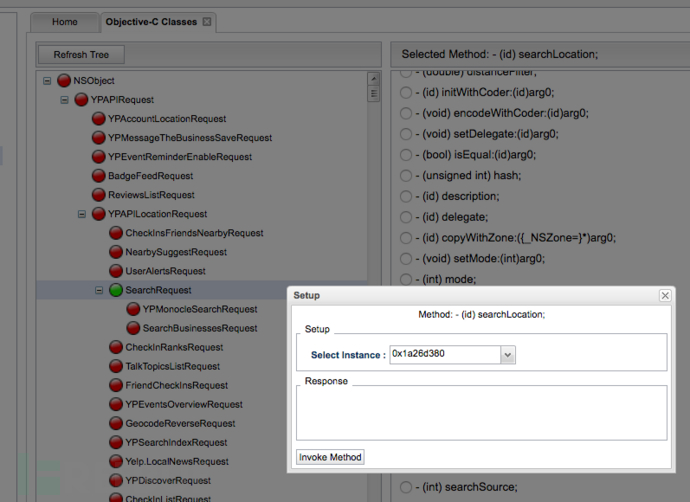Click the red circle icon beside NSObject

point(64,81)
